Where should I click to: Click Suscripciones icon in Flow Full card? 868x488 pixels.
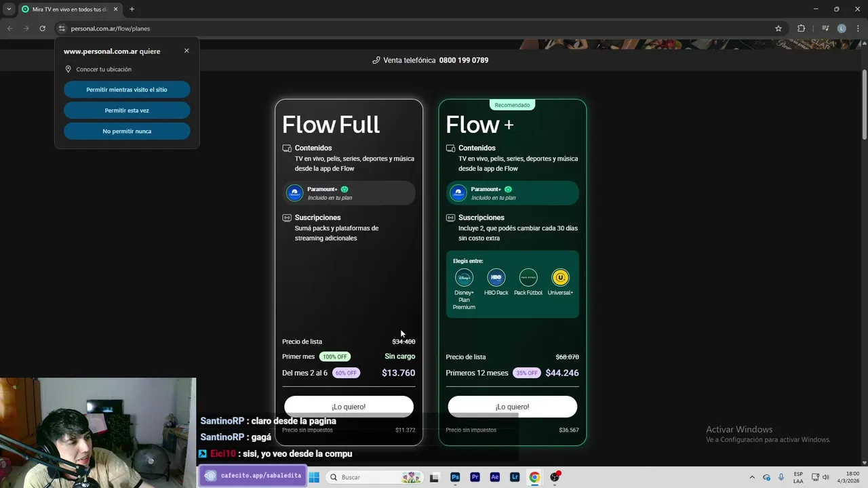click(287, 218)
